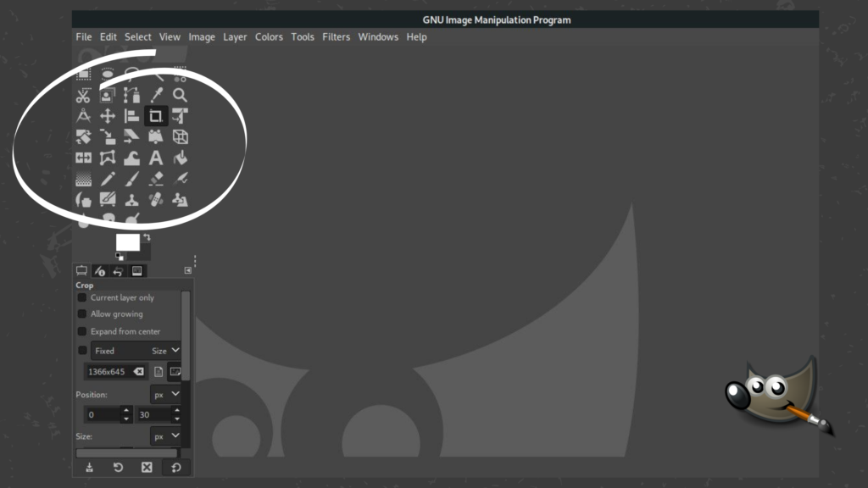Set portrait orientation for fixed size
868x488 pixels.
159,372
